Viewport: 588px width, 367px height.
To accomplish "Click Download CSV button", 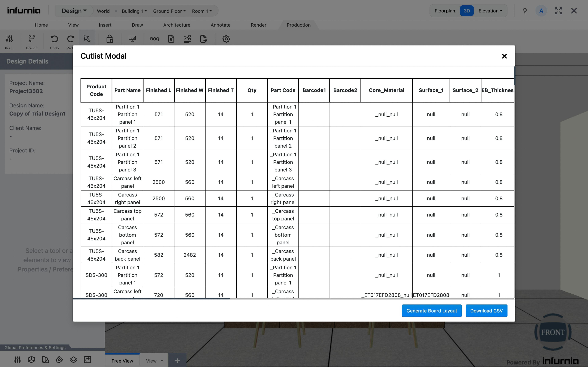I will tap(486, 311).
